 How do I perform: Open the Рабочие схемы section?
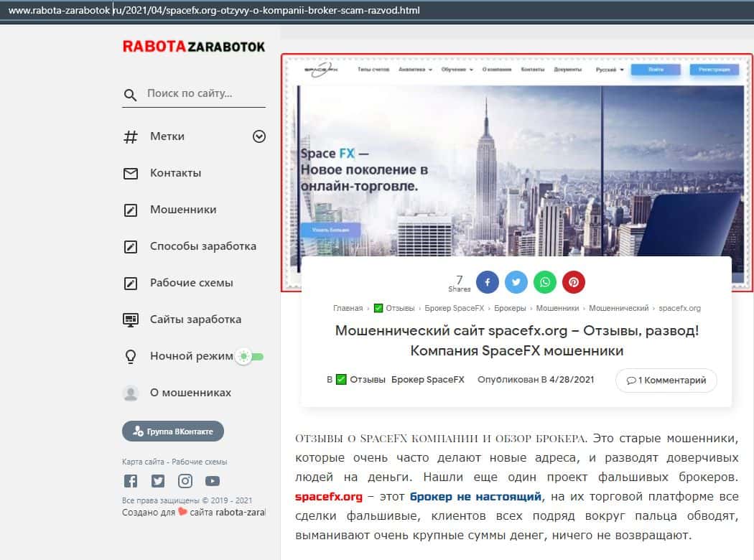192,283
